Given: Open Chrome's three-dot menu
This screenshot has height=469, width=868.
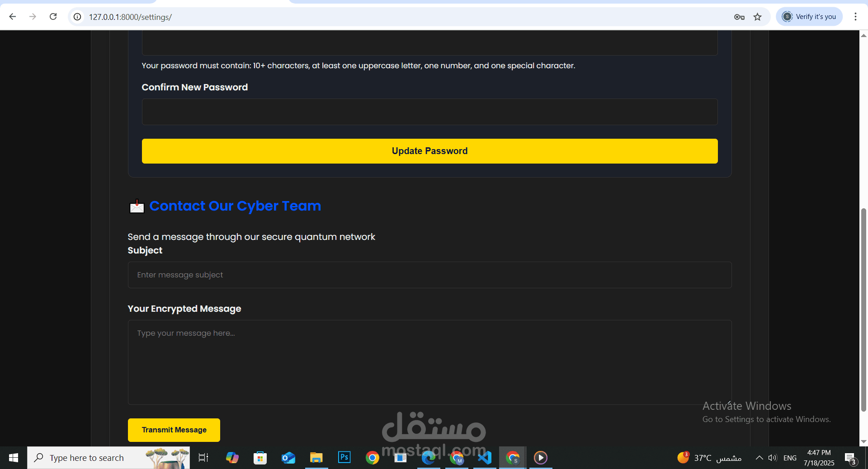Looking at the screenshot, I should 855,17.
